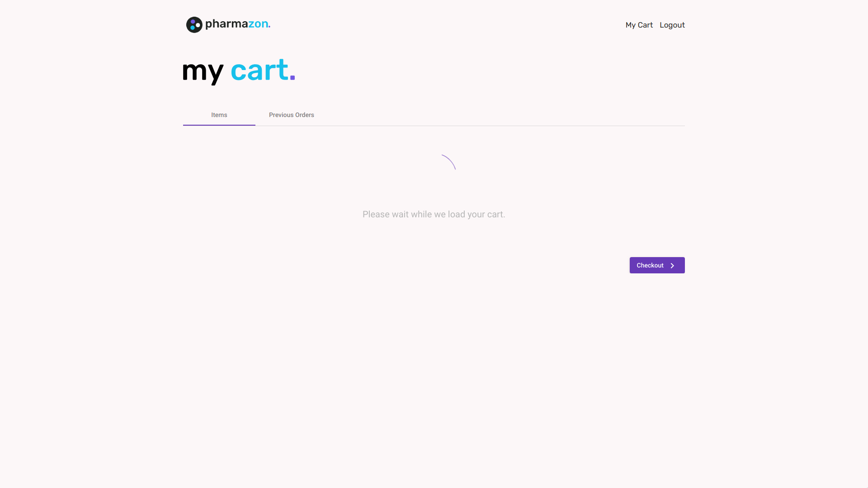Click the purple underline beneath Items tab

coord(219,125)
